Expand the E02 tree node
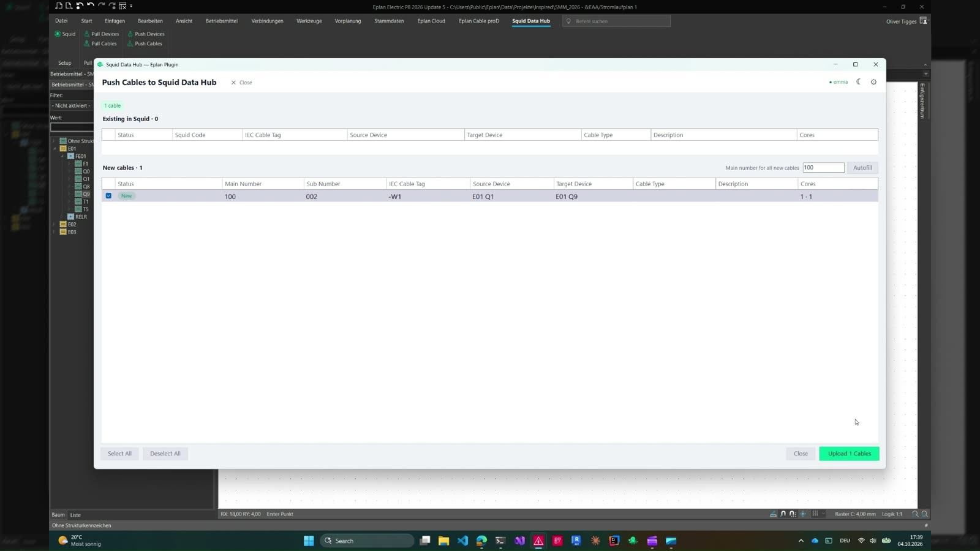 pyautogui.click(x=55, y=225)
